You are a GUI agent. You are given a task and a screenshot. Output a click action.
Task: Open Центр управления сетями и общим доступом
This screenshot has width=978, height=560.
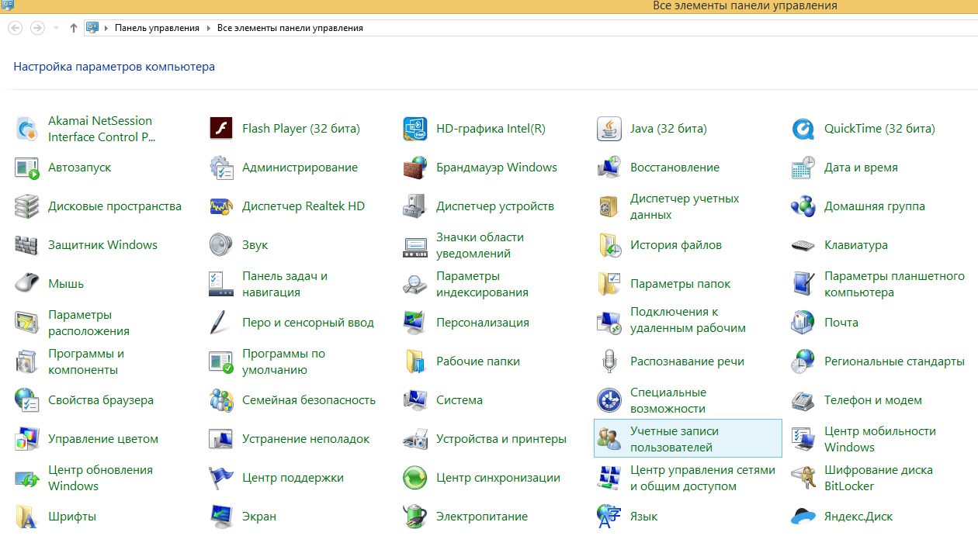pyautogui.click(x=702, y=478)
